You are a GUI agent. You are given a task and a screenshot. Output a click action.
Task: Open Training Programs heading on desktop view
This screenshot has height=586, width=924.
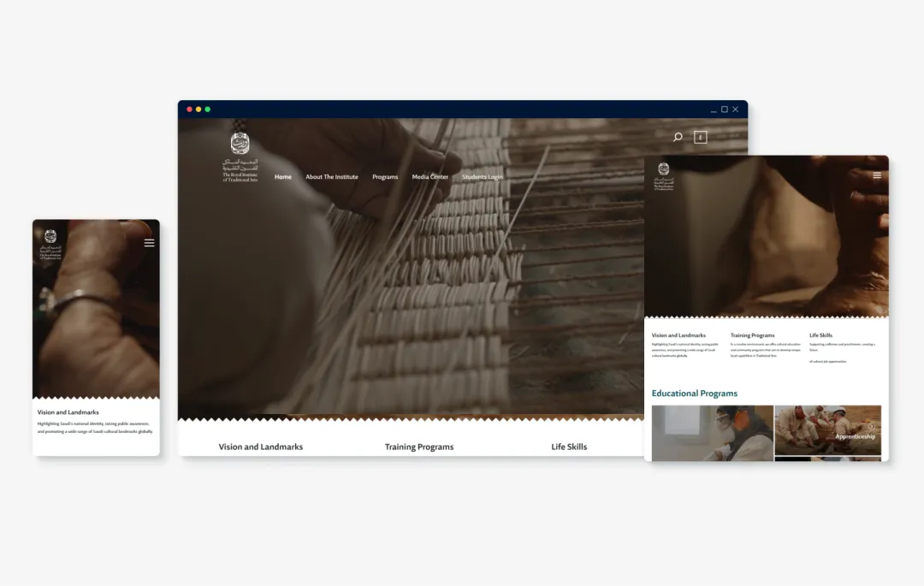point(419,447)
